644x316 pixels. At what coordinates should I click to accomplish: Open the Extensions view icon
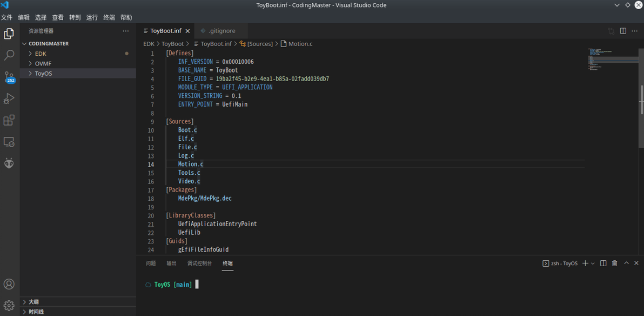[x=9, y=120]
